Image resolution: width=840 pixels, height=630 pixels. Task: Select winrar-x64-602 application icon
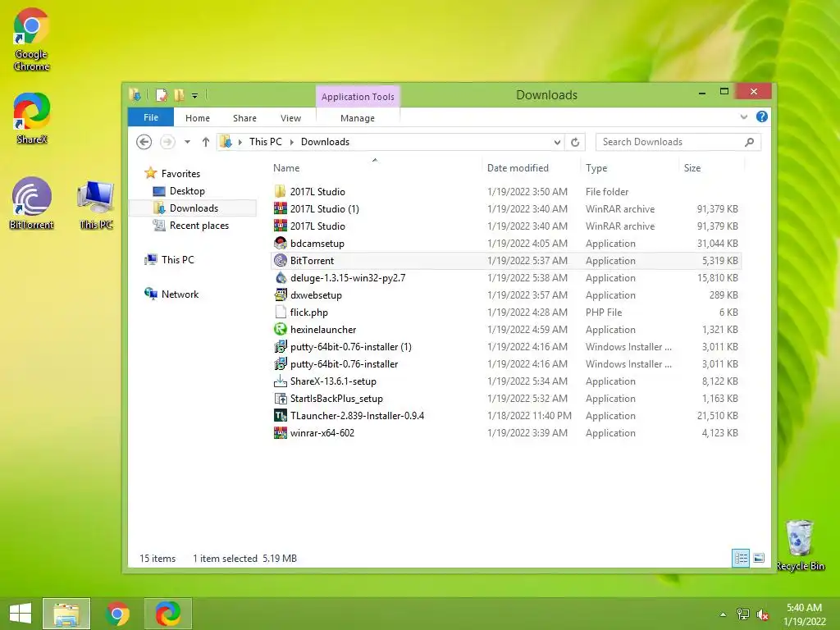pos(281,433)
